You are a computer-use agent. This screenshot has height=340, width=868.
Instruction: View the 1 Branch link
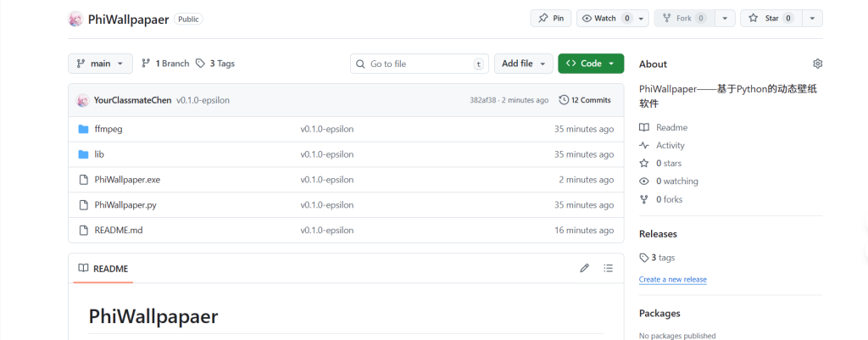pos(165,64)
